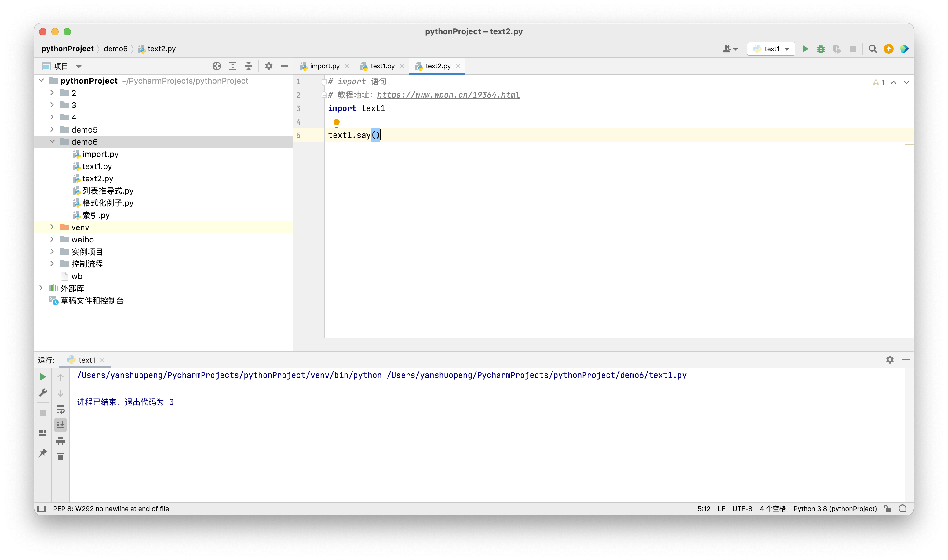Open run configuration wrench icon
The width and height of the screenshot is (948, 560).
click(x=43, y=393)
